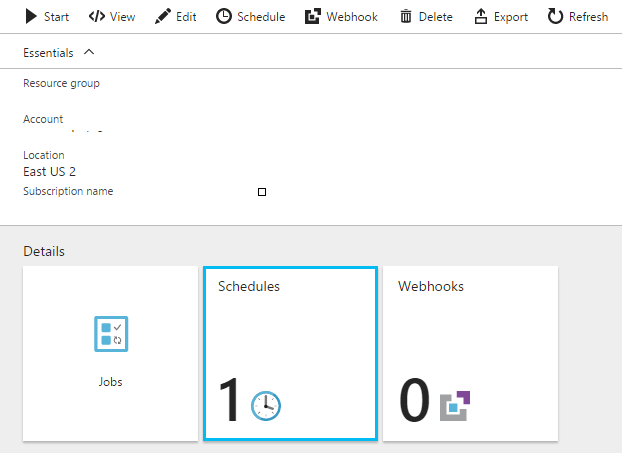
Task: Click the clock icon in Schedules tile
Action: tap(266, 406)
